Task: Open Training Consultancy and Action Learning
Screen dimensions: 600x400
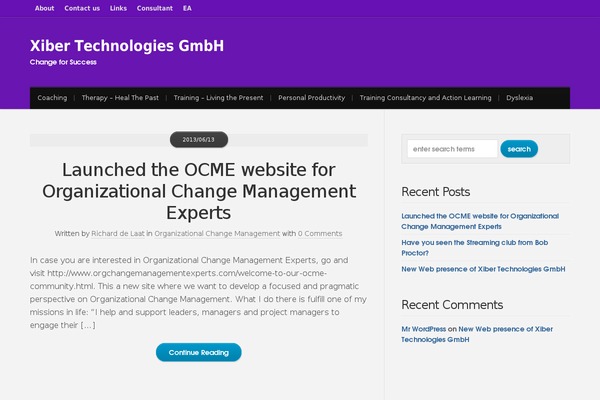Action: tap(426, 98)
